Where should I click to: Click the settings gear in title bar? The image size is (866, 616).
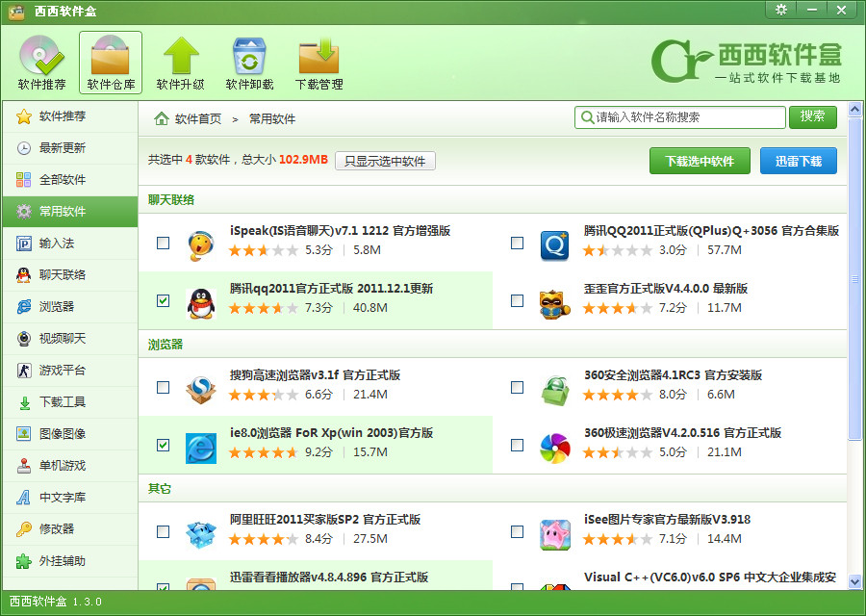tap(781, 10)
